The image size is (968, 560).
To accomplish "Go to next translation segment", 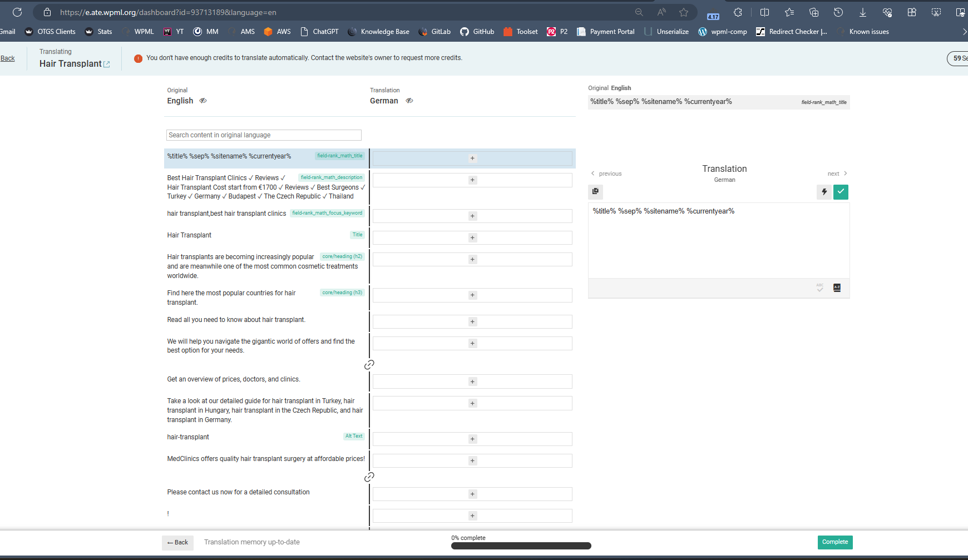I will coord(837,174).
